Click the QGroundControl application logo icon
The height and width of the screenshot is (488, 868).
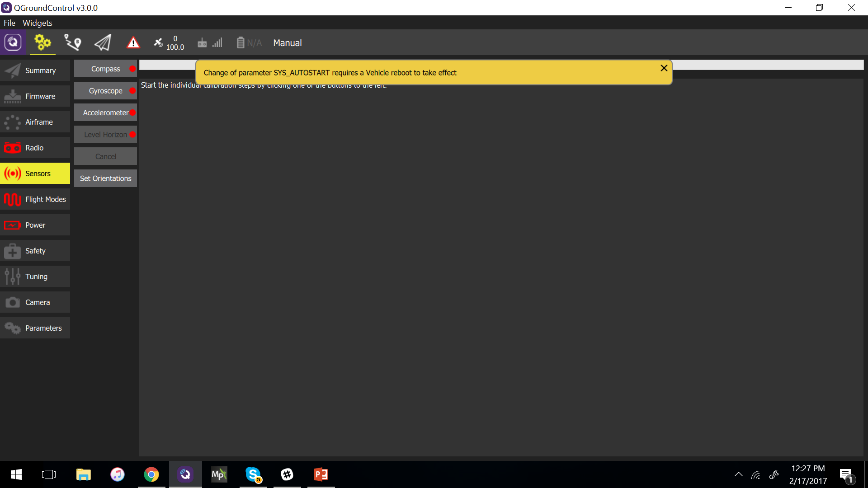(x=13, y=42)
